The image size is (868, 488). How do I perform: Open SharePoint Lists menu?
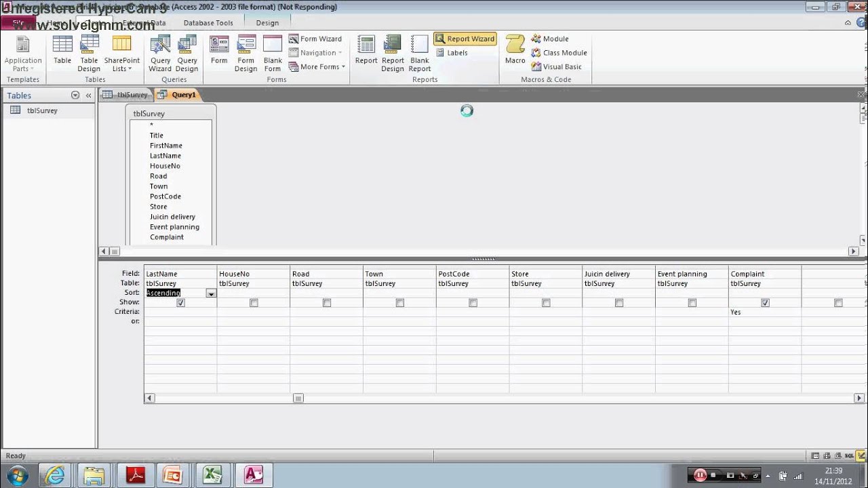[122, 54]
